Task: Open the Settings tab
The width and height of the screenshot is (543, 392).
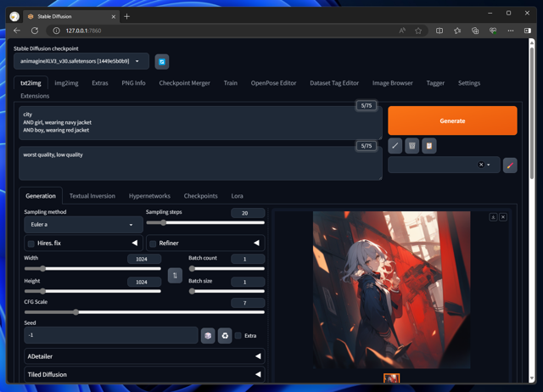Action: tap(469, 83)
